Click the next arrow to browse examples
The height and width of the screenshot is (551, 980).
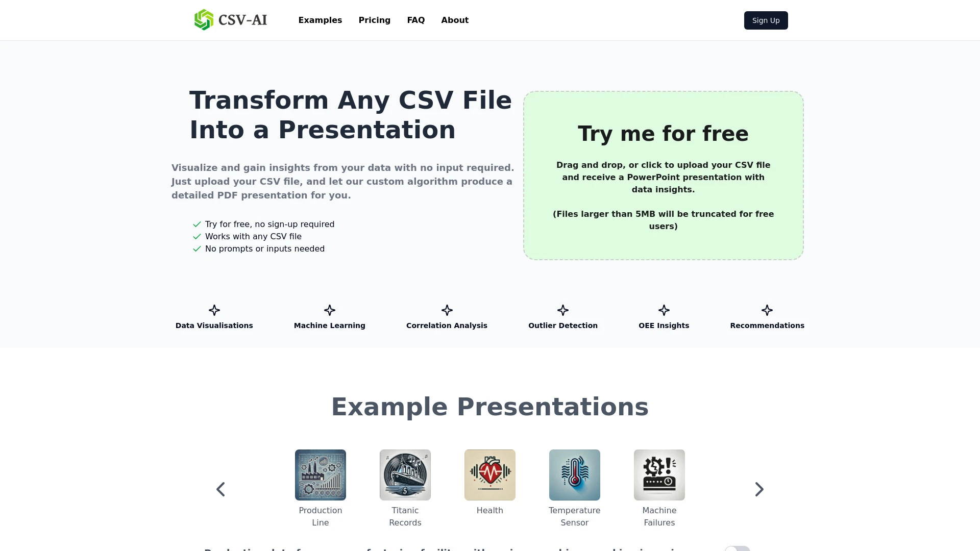tap(759, 489)
